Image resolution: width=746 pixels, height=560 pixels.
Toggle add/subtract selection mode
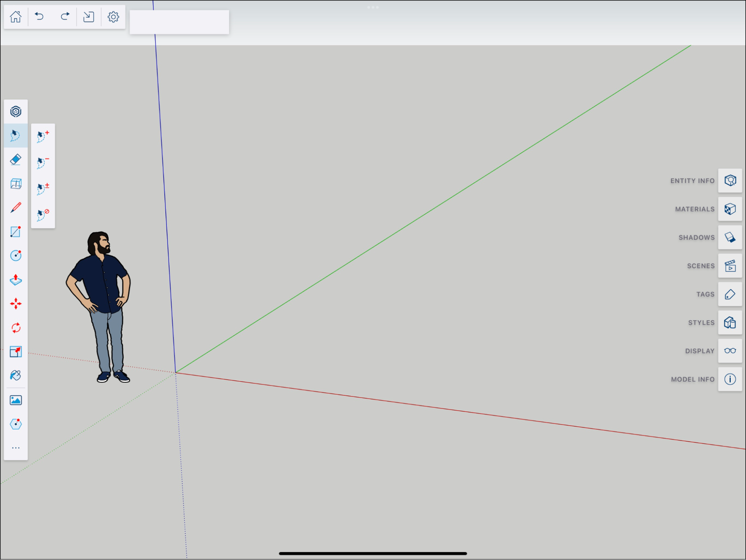tap(43, 189)
